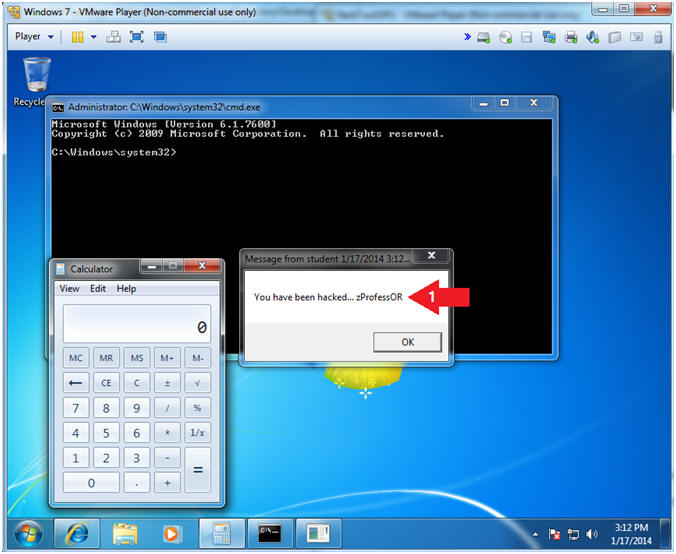Click calculator digit 9
676x554 pixels.
coord(137,408)
